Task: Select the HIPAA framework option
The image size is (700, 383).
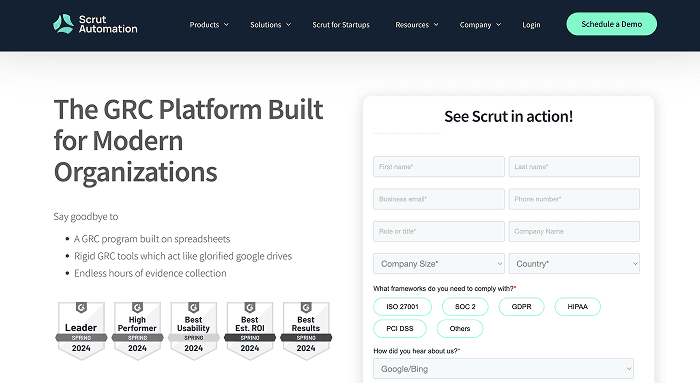Action: [578, 307]
